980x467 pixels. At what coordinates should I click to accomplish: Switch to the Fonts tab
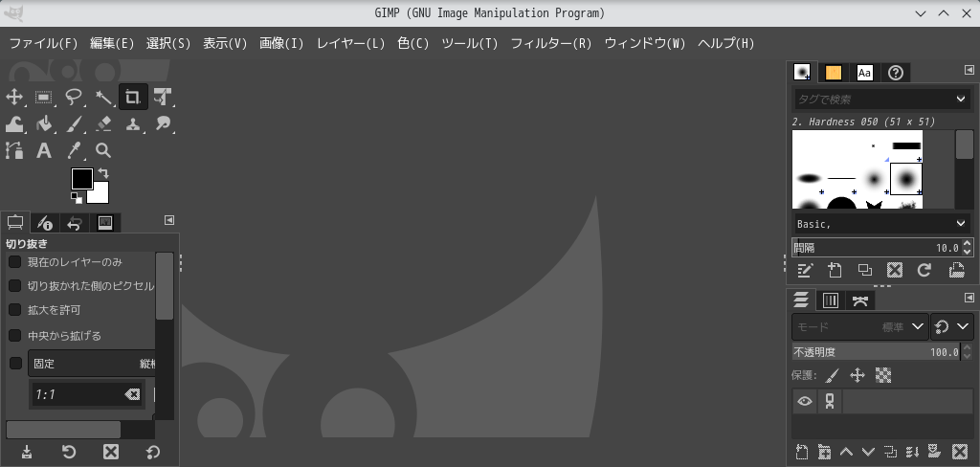click(x=864, y=73)
